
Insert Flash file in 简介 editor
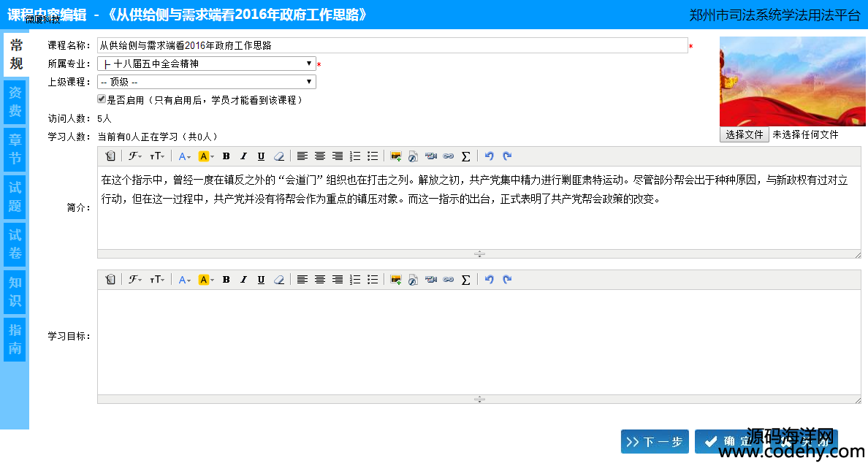(x=413, y=156)
